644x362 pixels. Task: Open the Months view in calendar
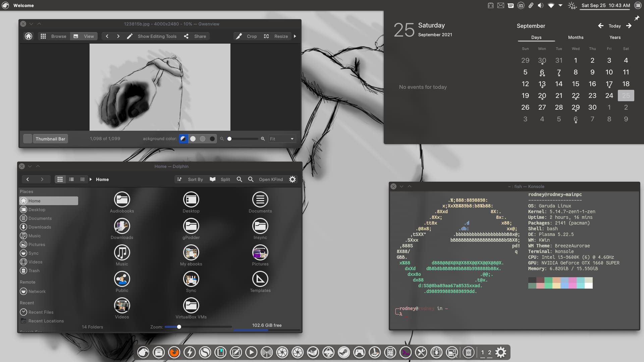coord(576,37)
